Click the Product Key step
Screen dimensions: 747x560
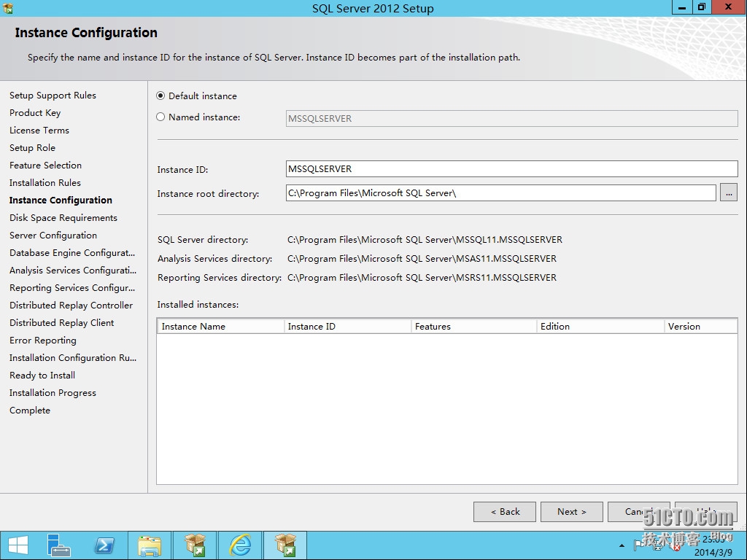click(35, 113)
